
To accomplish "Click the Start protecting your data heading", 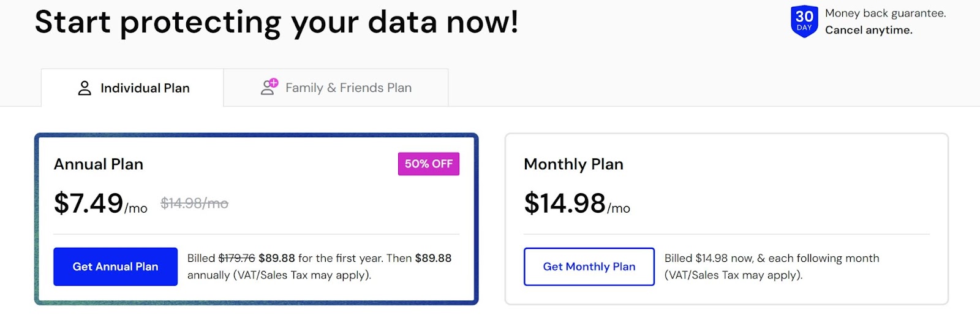I will [277, 22].
